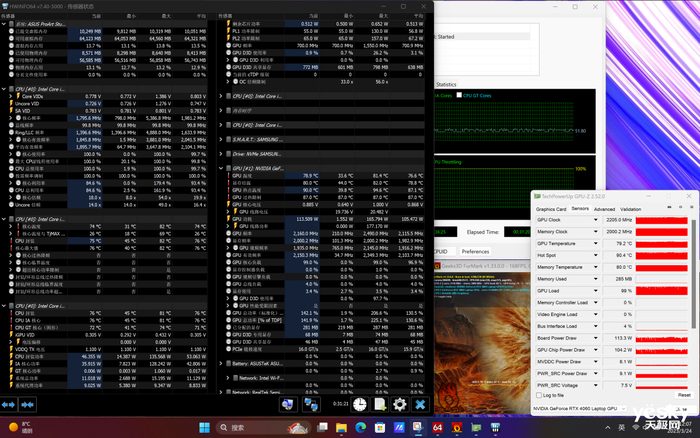
Task: Click HWiNFO log file icon
Action: (380, 405)
